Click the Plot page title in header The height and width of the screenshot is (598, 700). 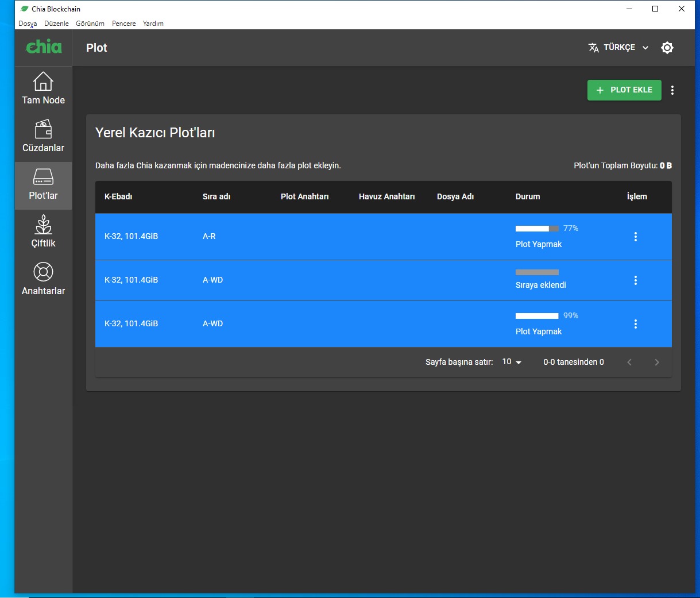(96, 48)
